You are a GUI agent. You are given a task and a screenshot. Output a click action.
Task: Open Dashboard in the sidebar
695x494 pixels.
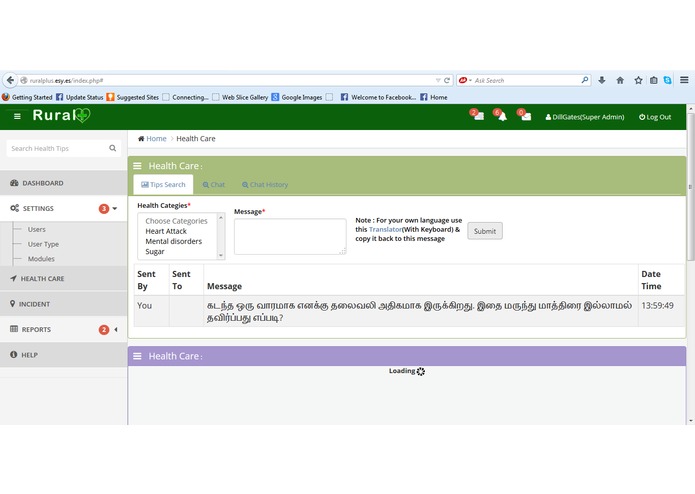click(63, 183)
